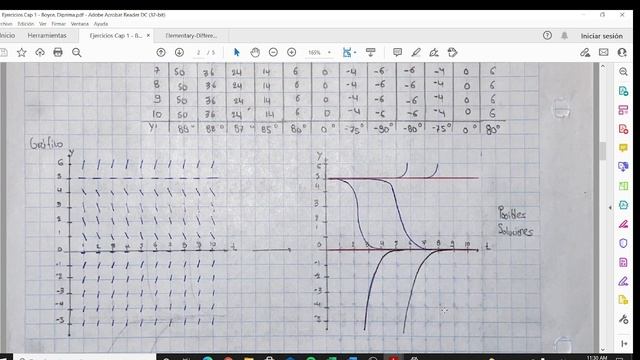640x360 pixels.
Task: Open the sign document tool
Action: click(434, 52)
